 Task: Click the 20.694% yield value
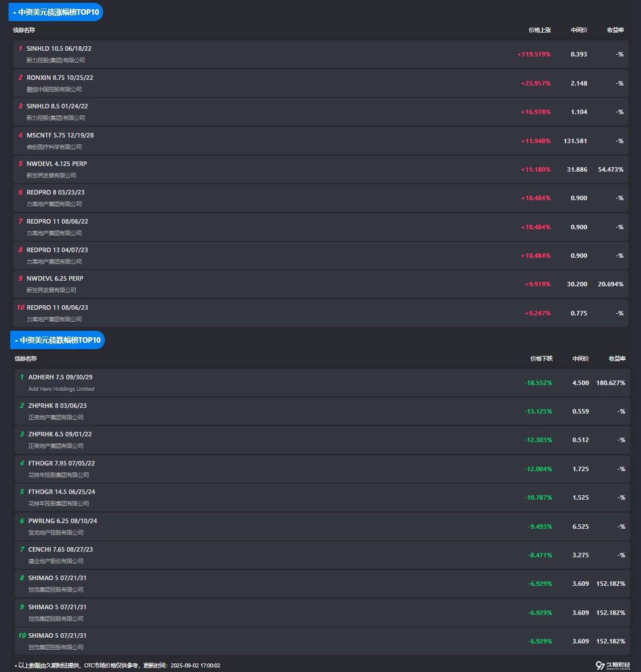(611, 284)
